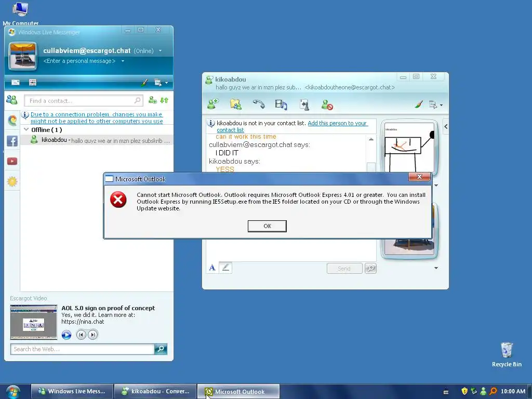The width and height of the screenshot is (532, 399).
Task: Open the Facebook tab in Messenger sidebar
Action: pos(12,141)
